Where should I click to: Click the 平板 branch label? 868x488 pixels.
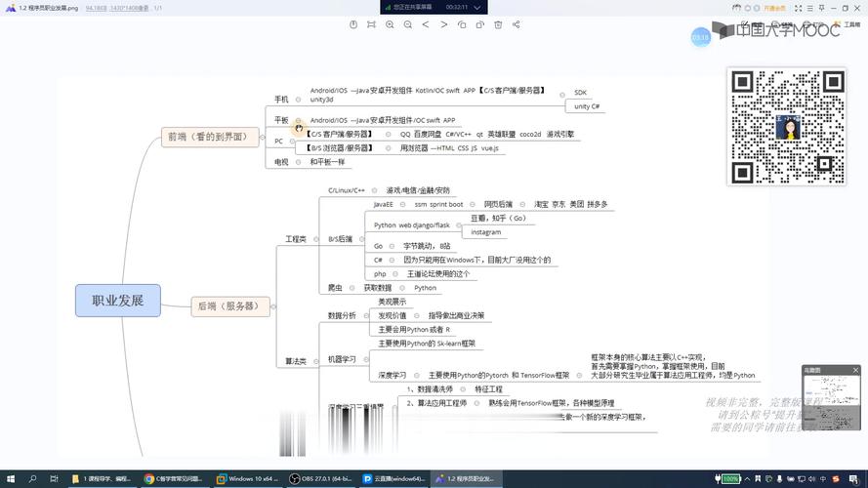click(281, 120)
